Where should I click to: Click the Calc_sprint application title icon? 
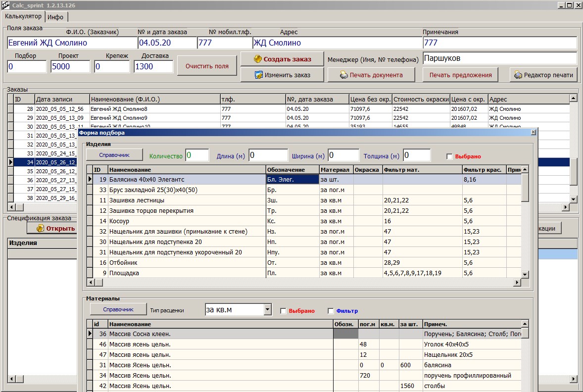pos(6,5)
